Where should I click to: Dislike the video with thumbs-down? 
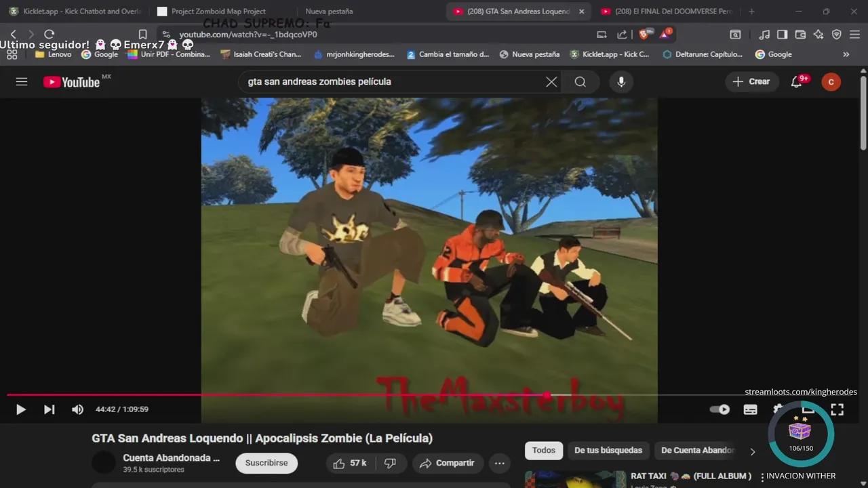[391, 463]
